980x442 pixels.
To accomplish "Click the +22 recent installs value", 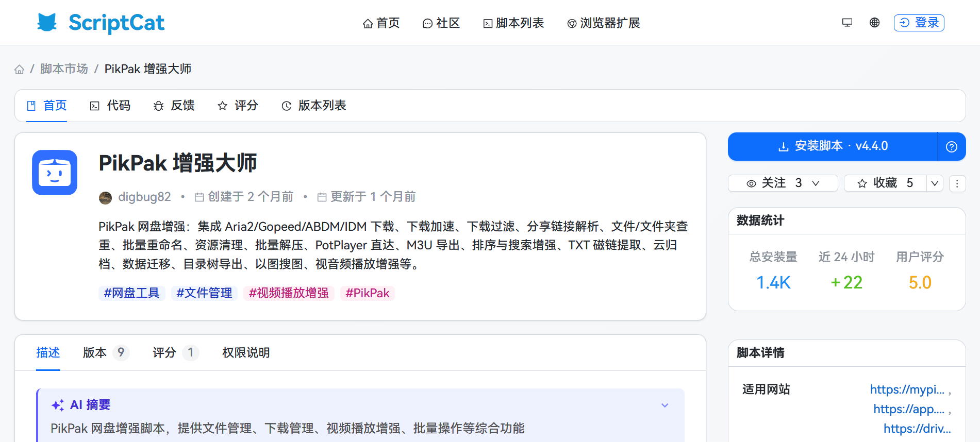I will [x=846, y=283].
